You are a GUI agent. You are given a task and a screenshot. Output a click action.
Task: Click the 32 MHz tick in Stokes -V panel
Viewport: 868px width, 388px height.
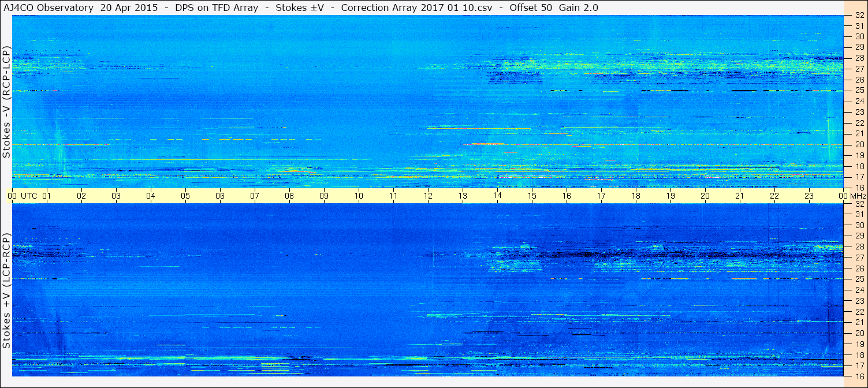click(x=859, y=16)
